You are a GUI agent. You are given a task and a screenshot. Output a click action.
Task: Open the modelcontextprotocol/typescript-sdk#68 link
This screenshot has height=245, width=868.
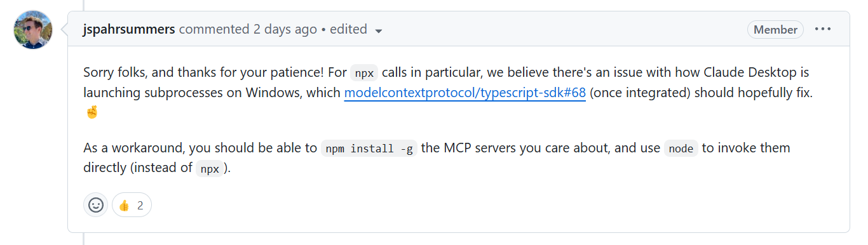pyautogui.click(x=465, y=93)
